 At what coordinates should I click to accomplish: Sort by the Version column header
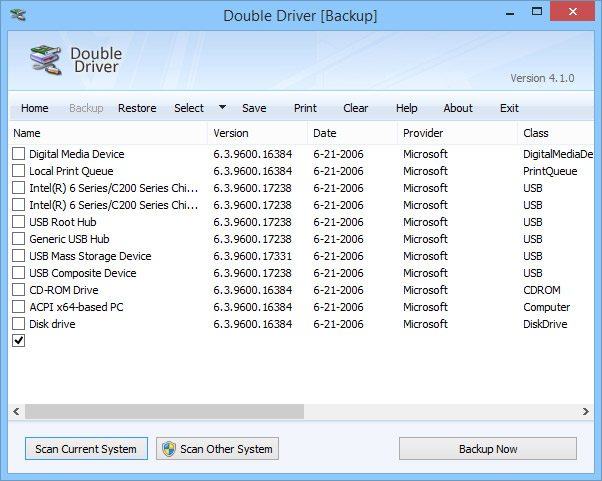coord(258,133)
